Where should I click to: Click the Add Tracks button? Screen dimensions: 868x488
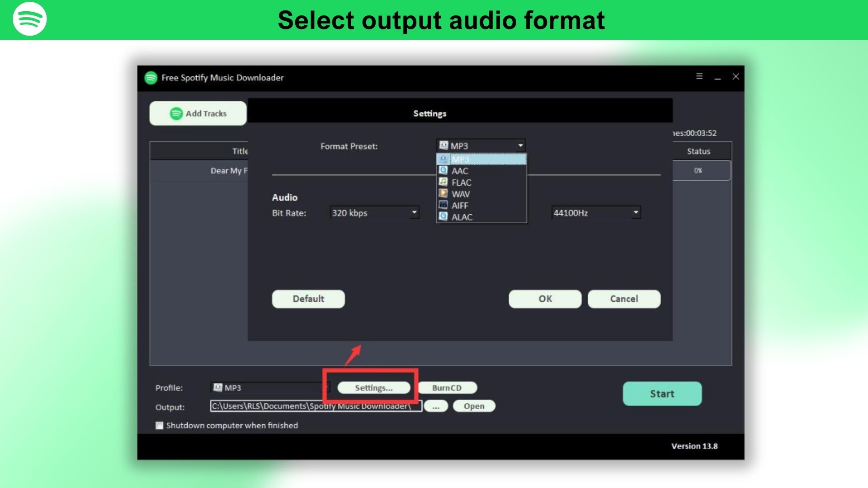click(198, 113)
